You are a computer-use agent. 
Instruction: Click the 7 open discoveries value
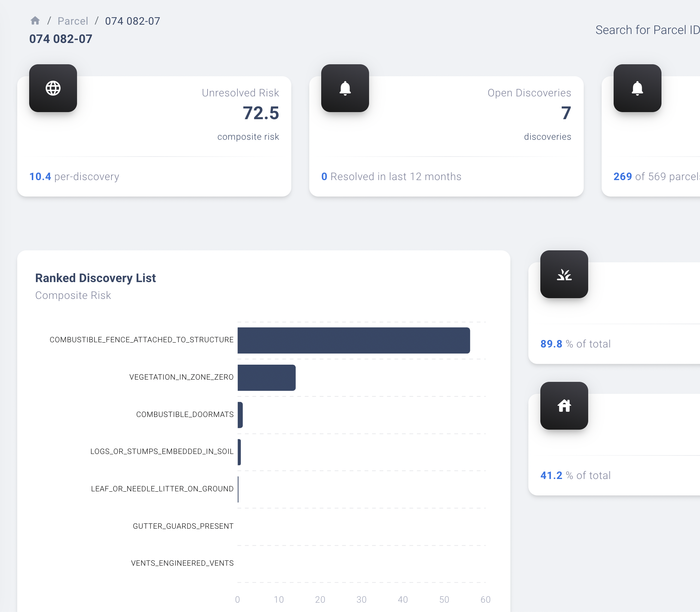tap(566, 113)
